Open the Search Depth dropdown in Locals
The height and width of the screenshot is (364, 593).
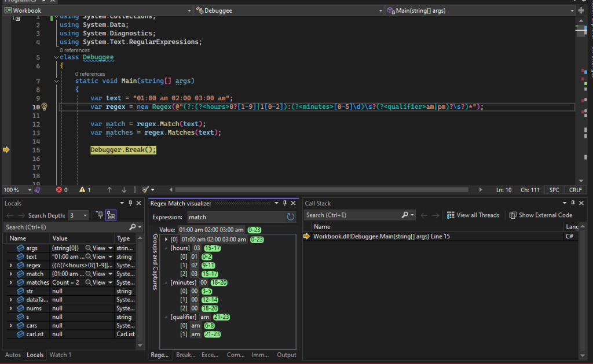[86, 215]
